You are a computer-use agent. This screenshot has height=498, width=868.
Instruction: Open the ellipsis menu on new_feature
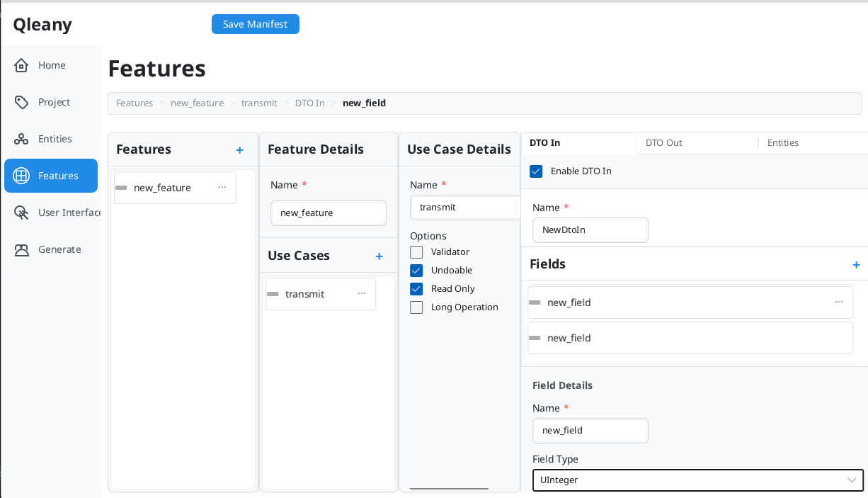[222, 186]
